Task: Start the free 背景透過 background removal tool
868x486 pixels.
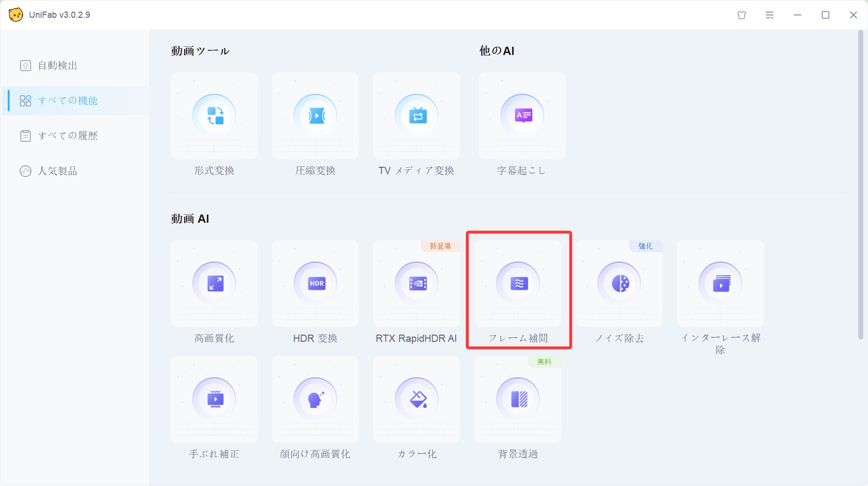Action: click(x=517, y=399)
